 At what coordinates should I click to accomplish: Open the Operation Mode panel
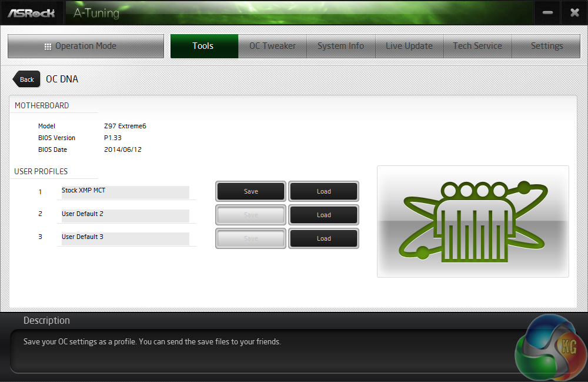pyautogui.click(x=85, y=46)
